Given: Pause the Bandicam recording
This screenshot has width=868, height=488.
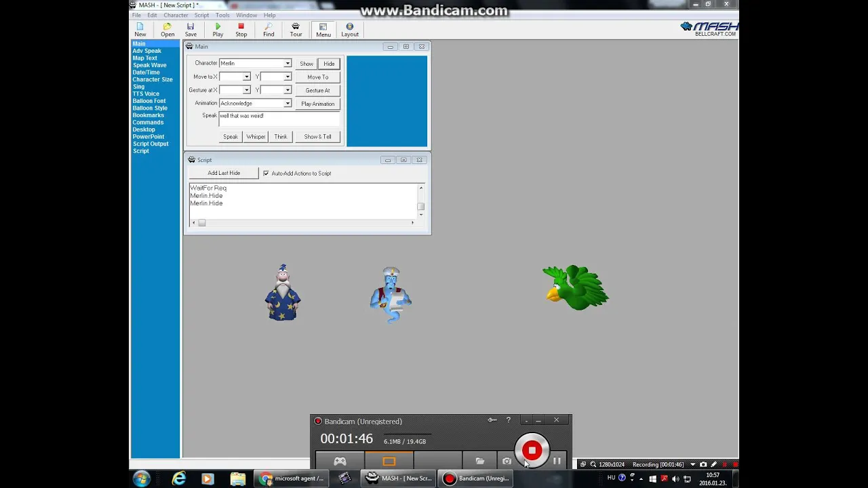Looking at the screenshot, I should 557,461.
